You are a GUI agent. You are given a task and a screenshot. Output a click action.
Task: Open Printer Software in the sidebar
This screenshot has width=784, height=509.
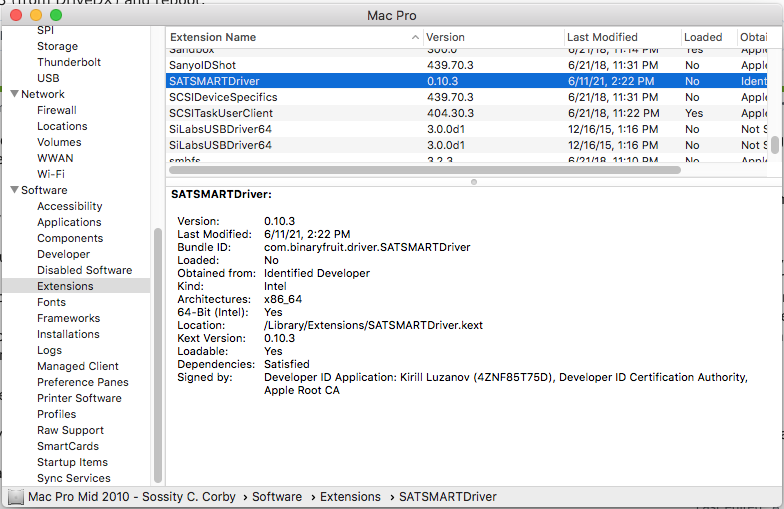79,398
